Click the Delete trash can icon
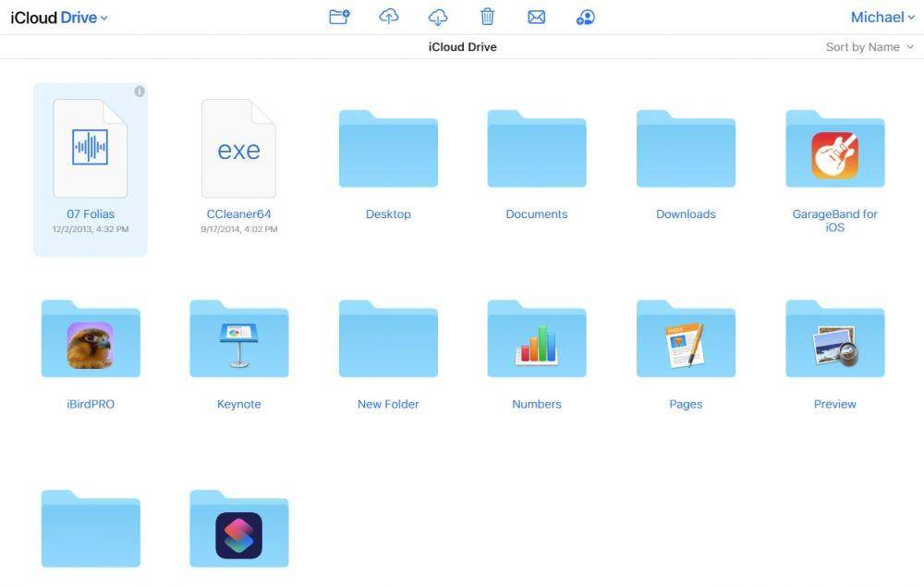This screenshot has height=587, width=924. [x=487, y=17]
